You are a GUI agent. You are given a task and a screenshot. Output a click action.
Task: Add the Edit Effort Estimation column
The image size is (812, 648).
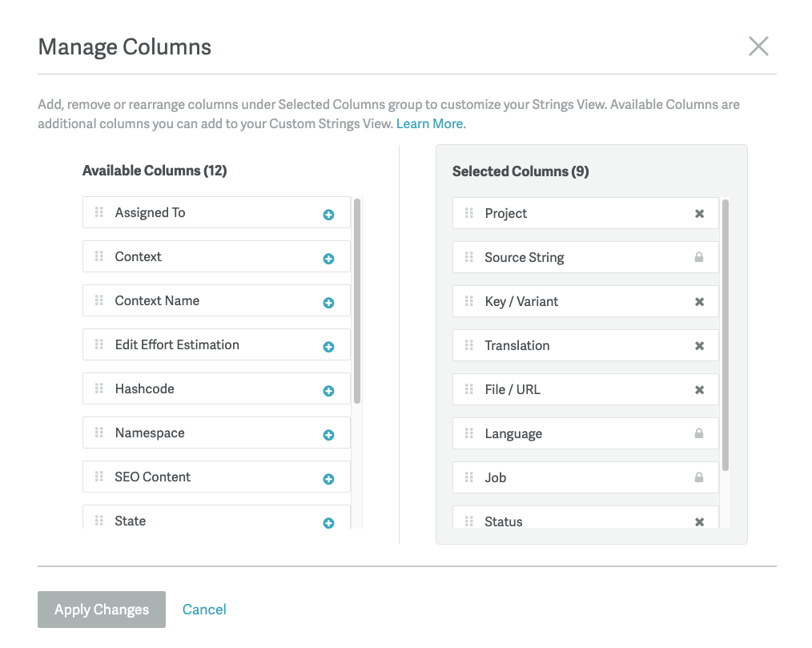tap(328, 344)
